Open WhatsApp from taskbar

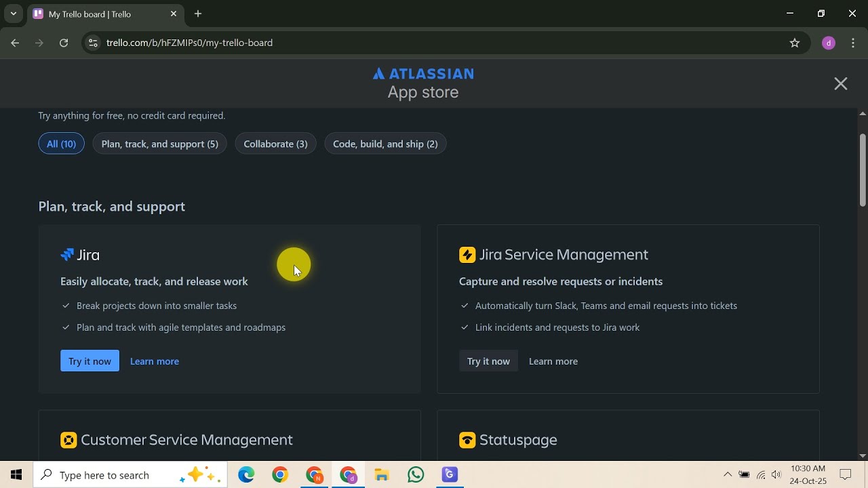pos(416,475)
